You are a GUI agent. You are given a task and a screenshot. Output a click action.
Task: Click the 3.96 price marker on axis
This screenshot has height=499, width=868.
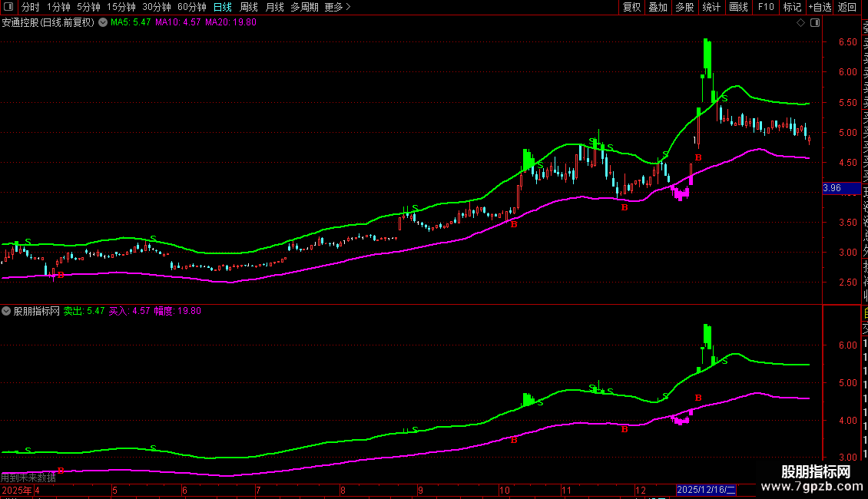(841, 188)
